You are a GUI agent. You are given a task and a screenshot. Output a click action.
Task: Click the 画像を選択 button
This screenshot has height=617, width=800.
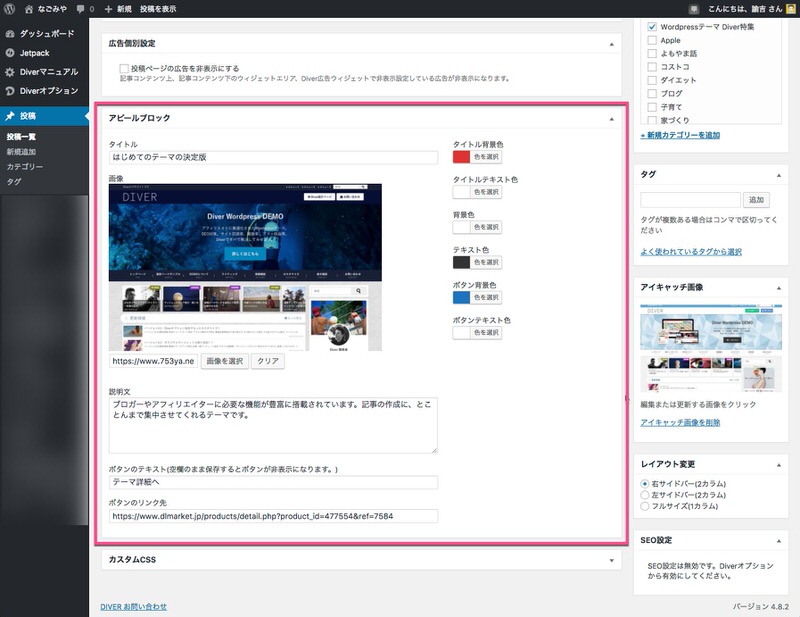[224, 361]
